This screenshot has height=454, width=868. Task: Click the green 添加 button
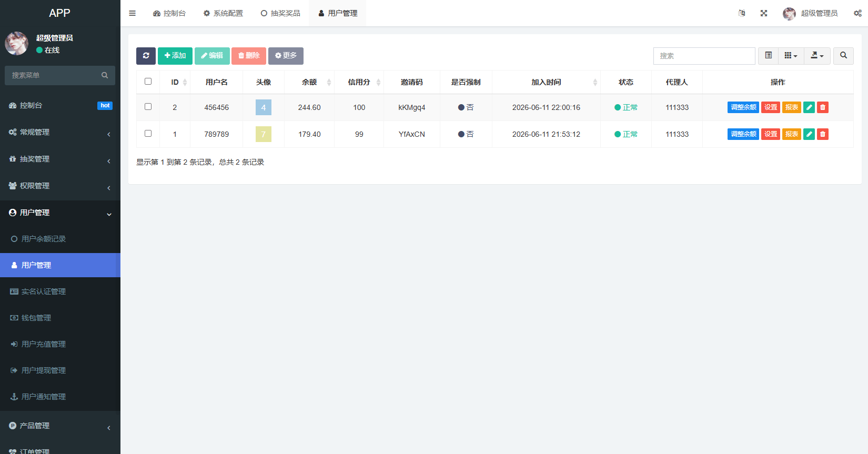(x=175, y=56)
